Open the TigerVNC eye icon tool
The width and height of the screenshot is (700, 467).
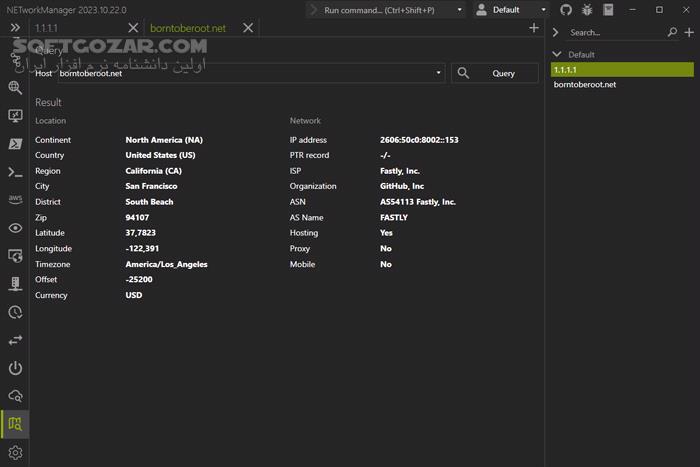[15, 228]
